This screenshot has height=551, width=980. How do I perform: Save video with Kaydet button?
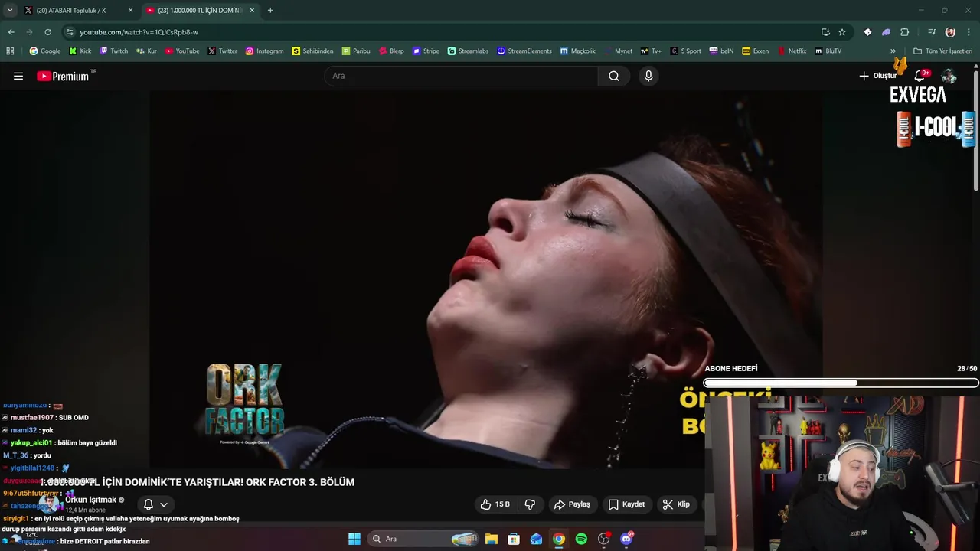pos(626,504)
